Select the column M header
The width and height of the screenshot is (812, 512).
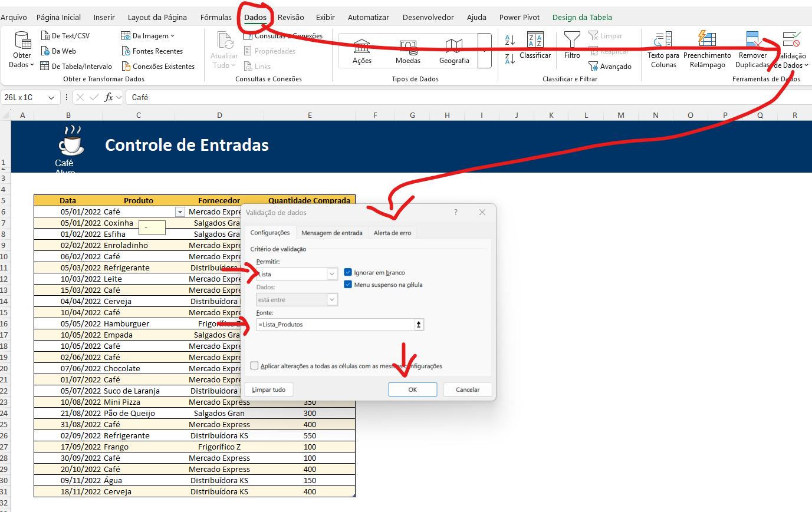click(621, 115)
